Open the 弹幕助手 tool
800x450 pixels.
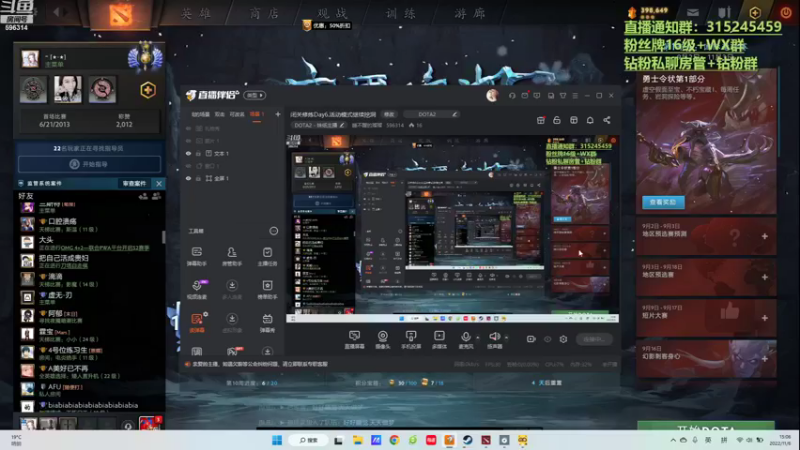coord(197,256)
